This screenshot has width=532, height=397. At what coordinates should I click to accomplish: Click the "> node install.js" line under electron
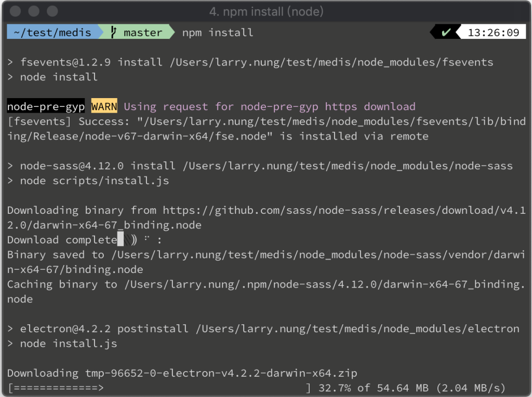[62, 344]
